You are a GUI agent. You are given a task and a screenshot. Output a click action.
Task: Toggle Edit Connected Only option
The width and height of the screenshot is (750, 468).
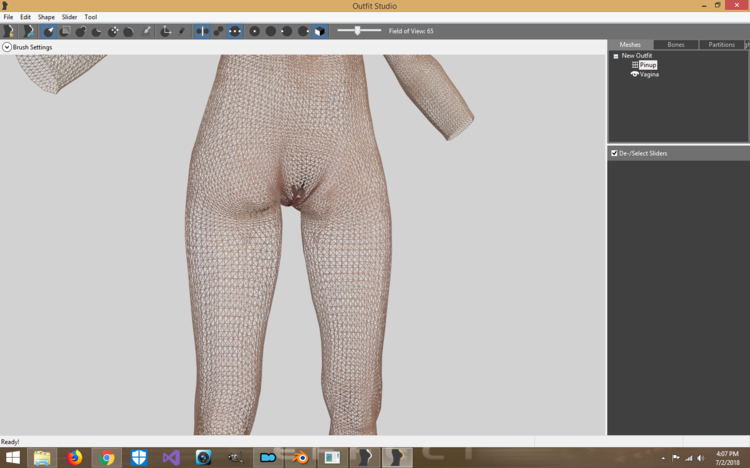point(219,31)
